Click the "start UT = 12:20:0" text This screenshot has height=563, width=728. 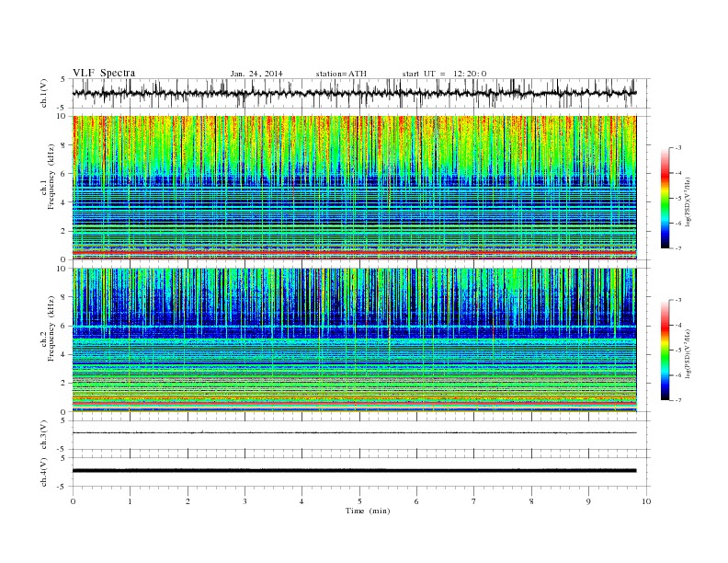coord(444,74)
